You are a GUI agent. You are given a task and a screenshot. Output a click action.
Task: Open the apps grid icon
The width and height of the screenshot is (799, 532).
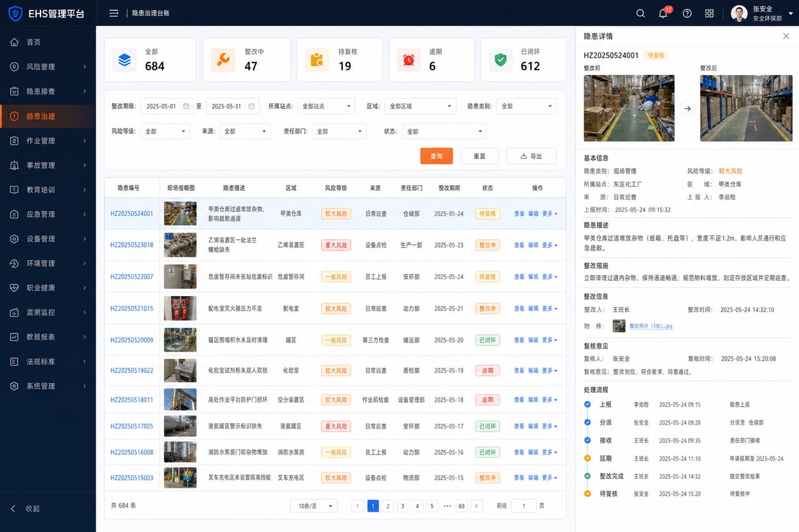point(709,13)
